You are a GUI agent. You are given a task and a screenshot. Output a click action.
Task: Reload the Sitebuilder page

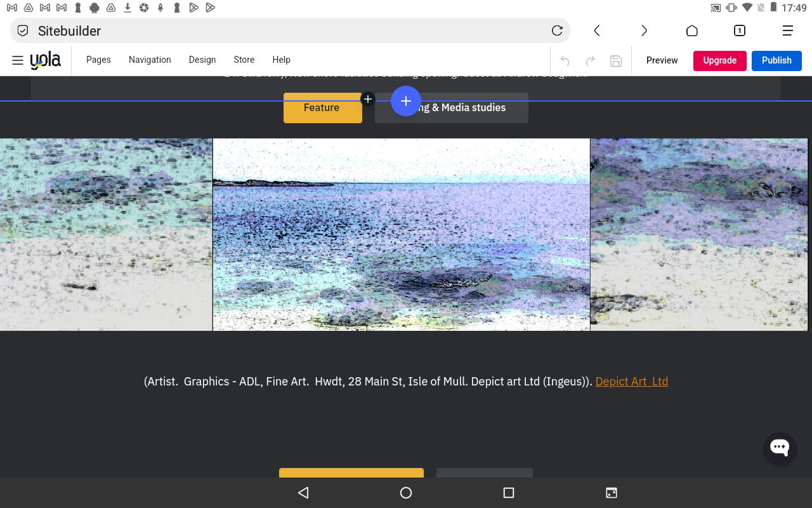[557, 30]
